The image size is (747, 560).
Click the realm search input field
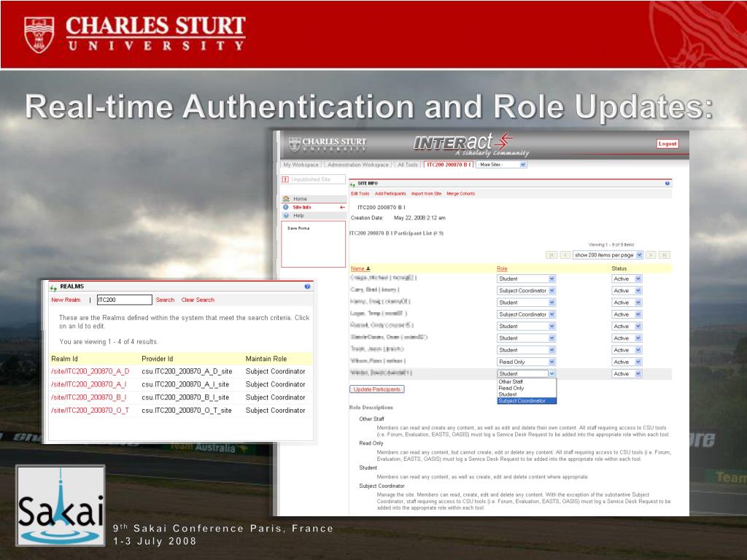coord(124,300)
